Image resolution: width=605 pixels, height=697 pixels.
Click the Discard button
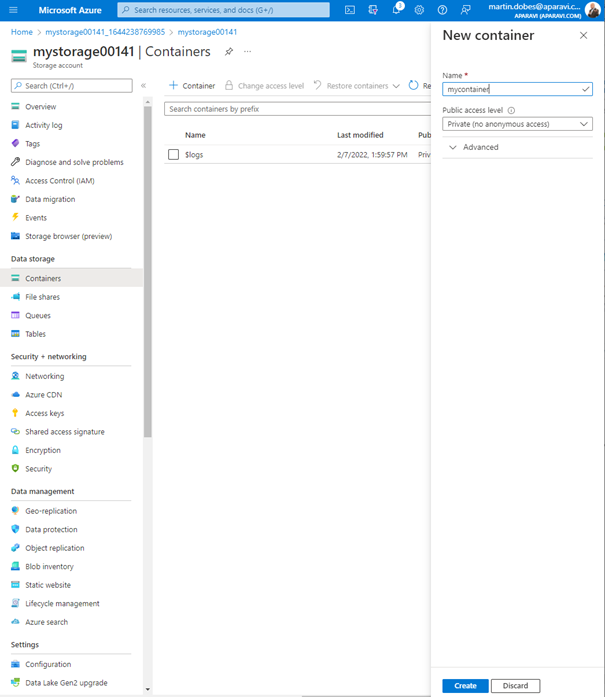[x=515, y=686]
